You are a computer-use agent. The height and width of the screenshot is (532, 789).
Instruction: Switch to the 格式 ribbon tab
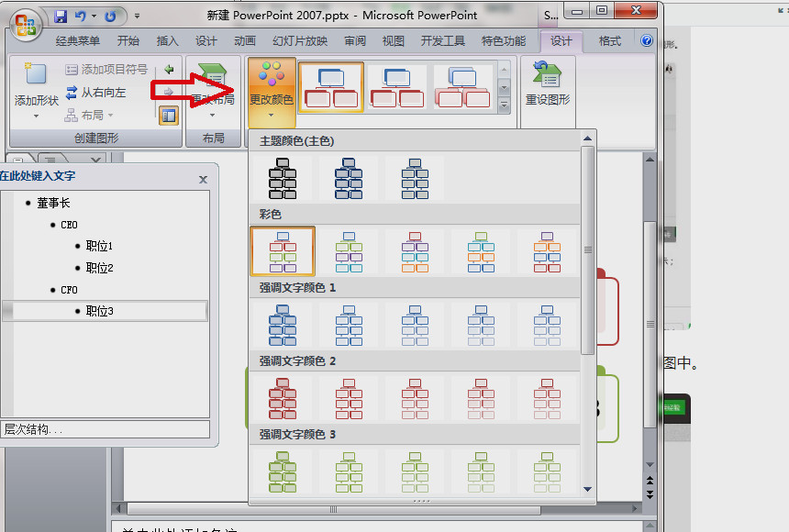pyautogui.click(x=609, y=41)
